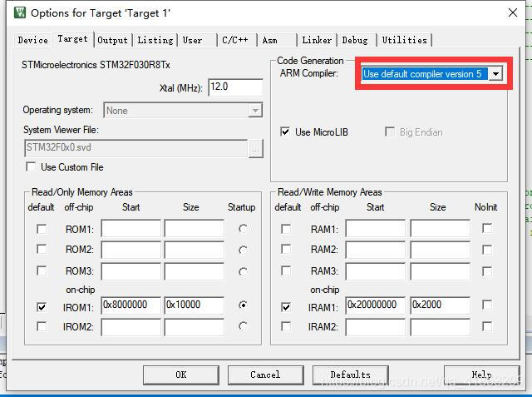
Task: Uncheck the IROM1 default checkbox
Action: tap(42, 307)
